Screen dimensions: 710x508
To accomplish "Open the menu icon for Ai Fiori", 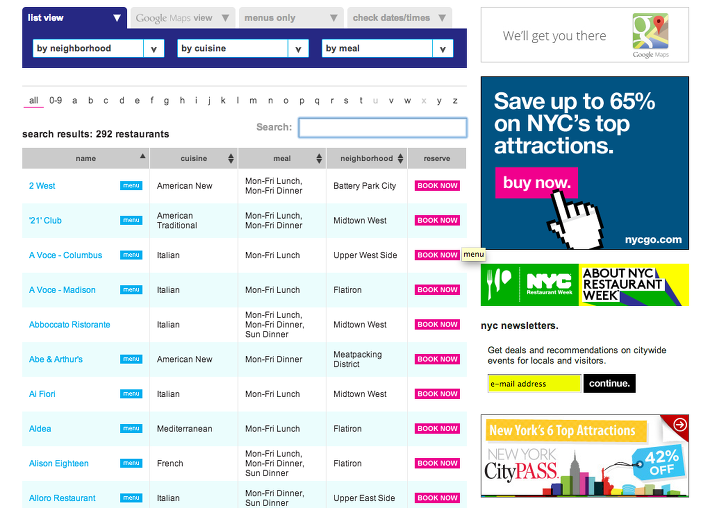I will (131, 394).
